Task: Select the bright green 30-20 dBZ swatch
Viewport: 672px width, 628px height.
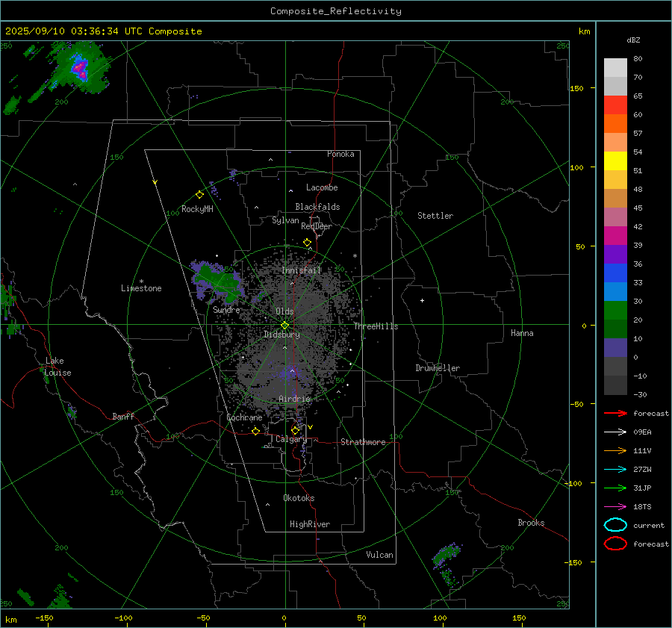Action: point(615,311)
